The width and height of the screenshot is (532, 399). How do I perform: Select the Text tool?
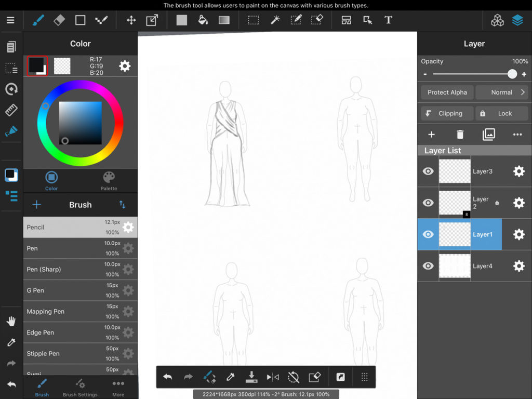pyautogui.click(x=389, y=20)
